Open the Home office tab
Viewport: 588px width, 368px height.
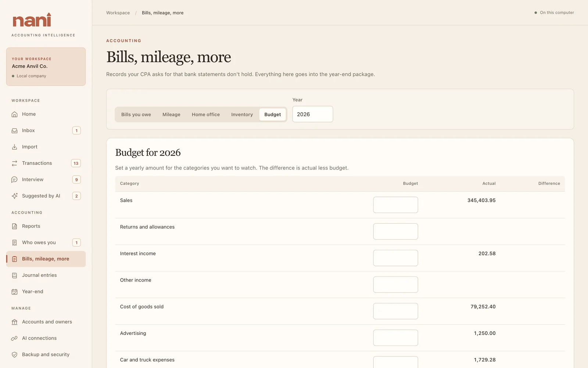tap(206, 114)
